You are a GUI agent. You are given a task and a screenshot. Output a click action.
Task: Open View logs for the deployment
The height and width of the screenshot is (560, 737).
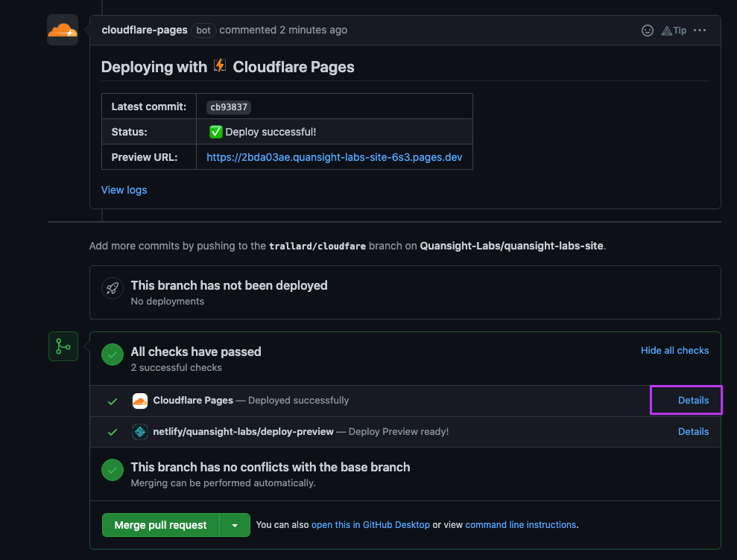click(124, 190)
